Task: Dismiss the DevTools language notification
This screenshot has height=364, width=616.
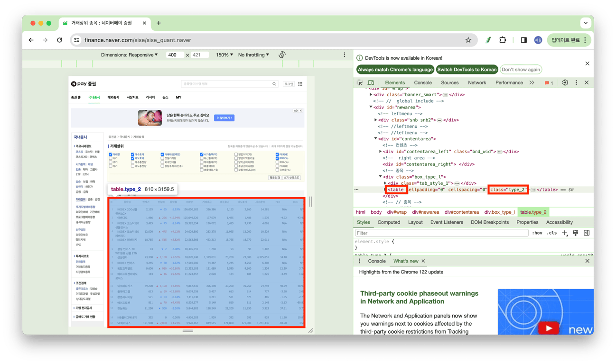Action: (x=587, y=64)
